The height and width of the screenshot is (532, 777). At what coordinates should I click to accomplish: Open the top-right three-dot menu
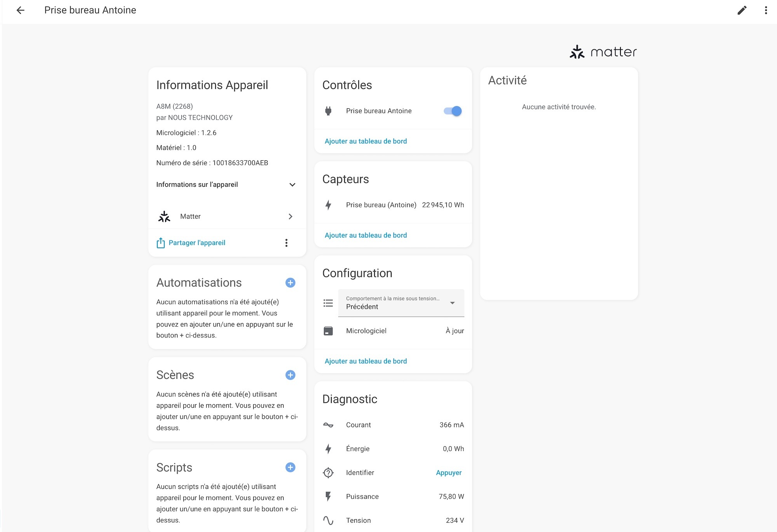(766, 10)
